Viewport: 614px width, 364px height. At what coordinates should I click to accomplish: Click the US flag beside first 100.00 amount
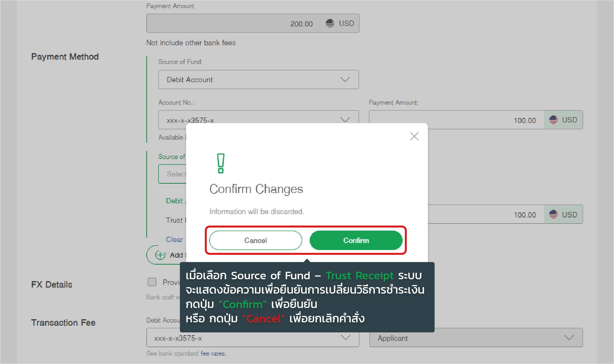[553, 120]
